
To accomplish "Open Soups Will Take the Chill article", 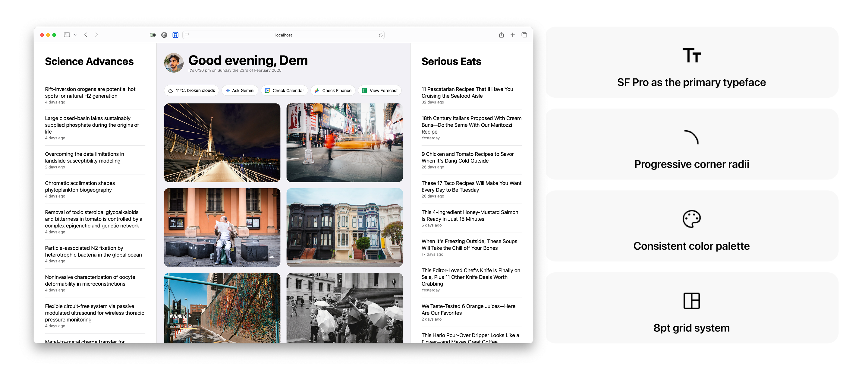I will click(x=471, y=248).
